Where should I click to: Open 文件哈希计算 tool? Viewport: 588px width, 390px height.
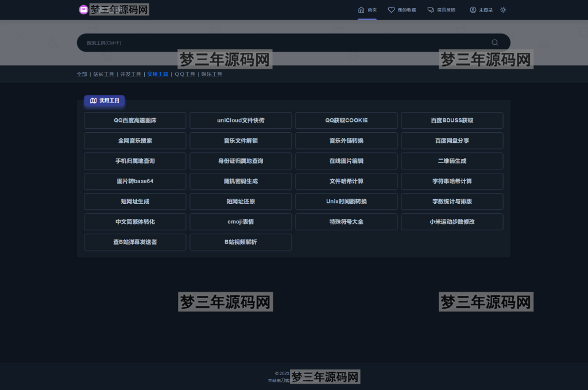[346, 181]
